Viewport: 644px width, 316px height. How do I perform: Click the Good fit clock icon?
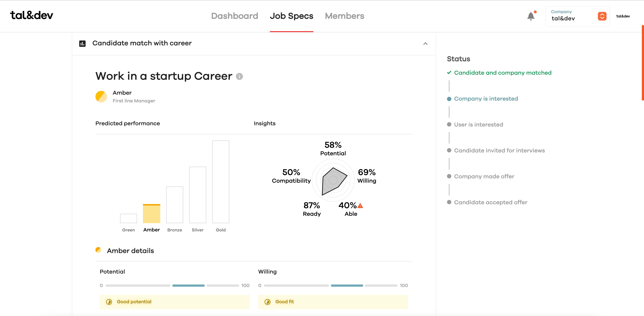point(267,302)
